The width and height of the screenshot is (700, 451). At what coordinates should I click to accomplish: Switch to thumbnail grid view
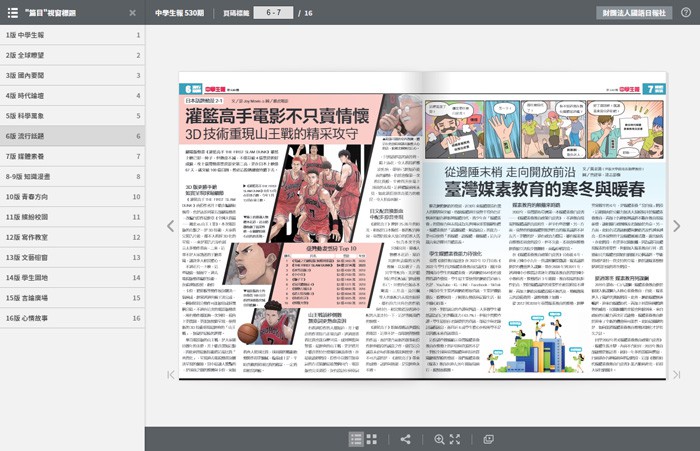tap(372, 439)
